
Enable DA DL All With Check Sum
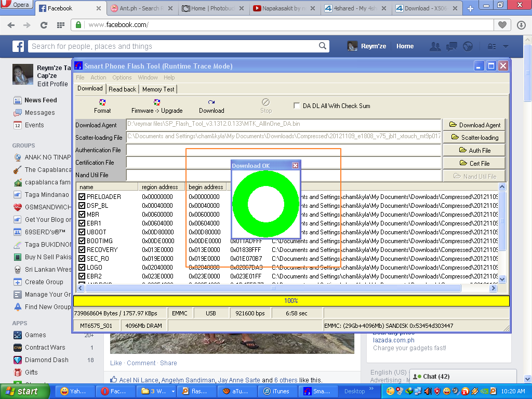(297, 105)
